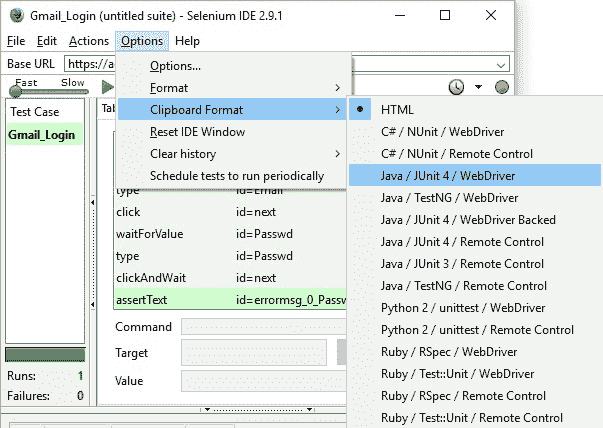603x428 pixels.
Task: Select the click id=next command row
Action: coord(230,212)
